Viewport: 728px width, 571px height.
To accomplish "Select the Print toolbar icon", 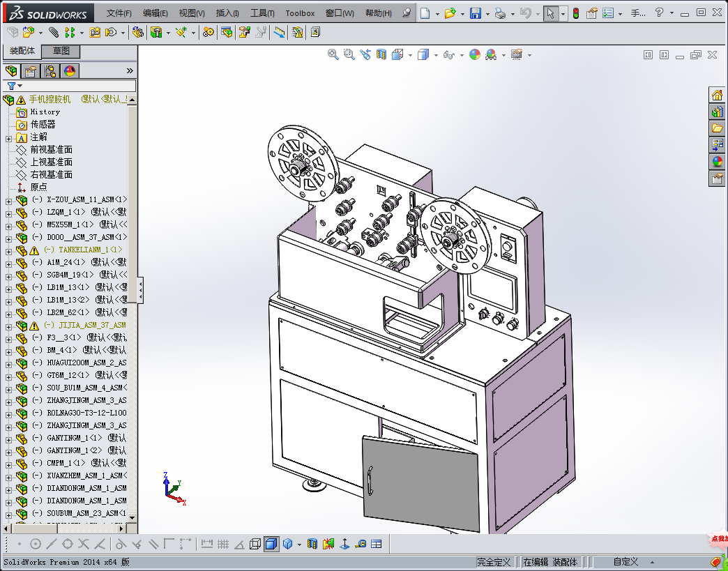I will (x=500, y=13).
